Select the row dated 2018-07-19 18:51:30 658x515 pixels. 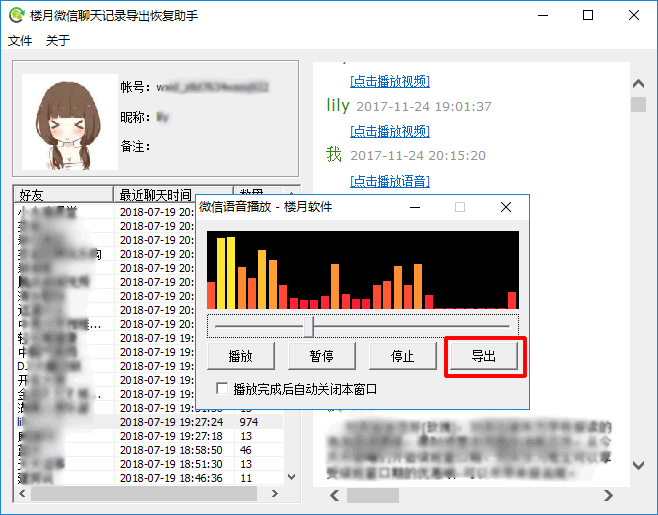pos(149,464)
